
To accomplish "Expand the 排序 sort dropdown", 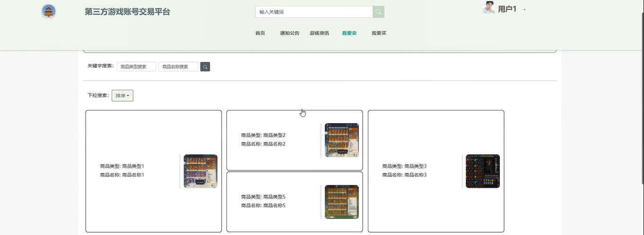I will tap(122, 96).
